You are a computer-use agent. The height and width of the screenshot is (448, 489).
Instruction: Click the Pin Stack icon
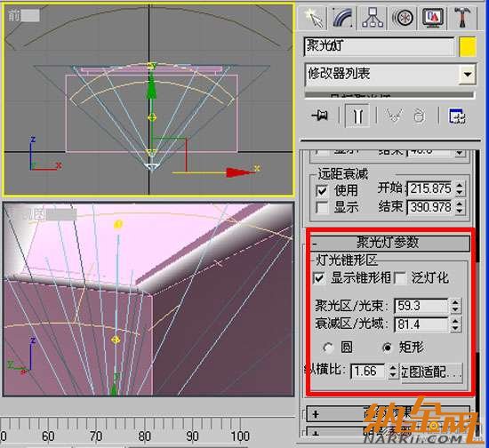320,116
